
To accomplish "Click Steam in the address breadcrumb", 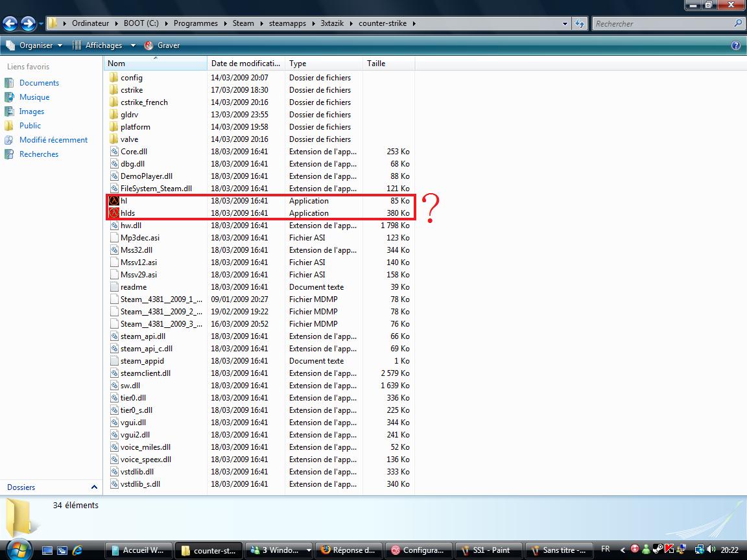I will click(243, 23).
